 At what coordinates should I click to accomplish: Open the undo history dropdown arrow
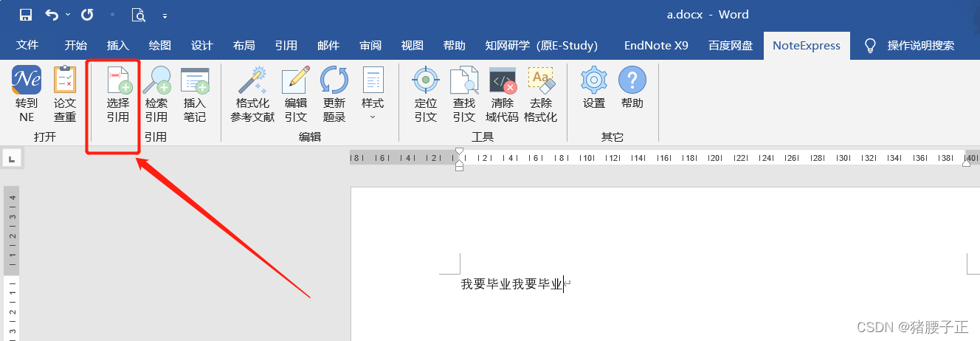(68, 15)
